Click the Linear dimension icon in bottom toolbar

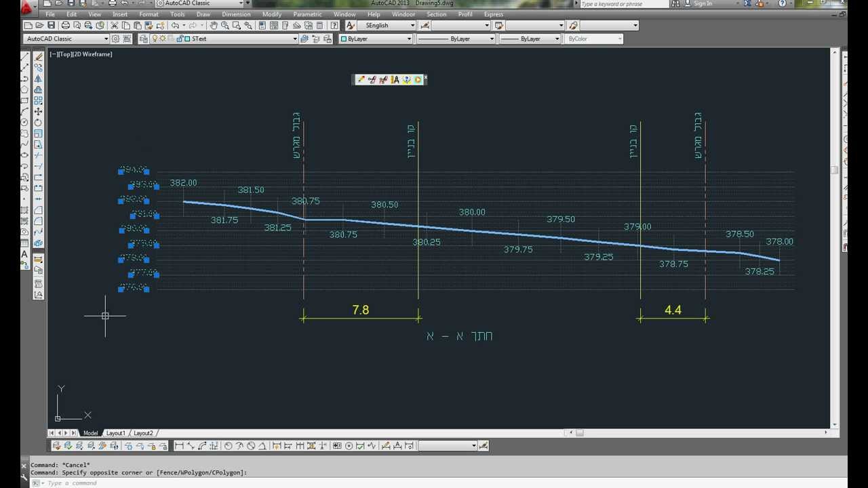(179, 445)
